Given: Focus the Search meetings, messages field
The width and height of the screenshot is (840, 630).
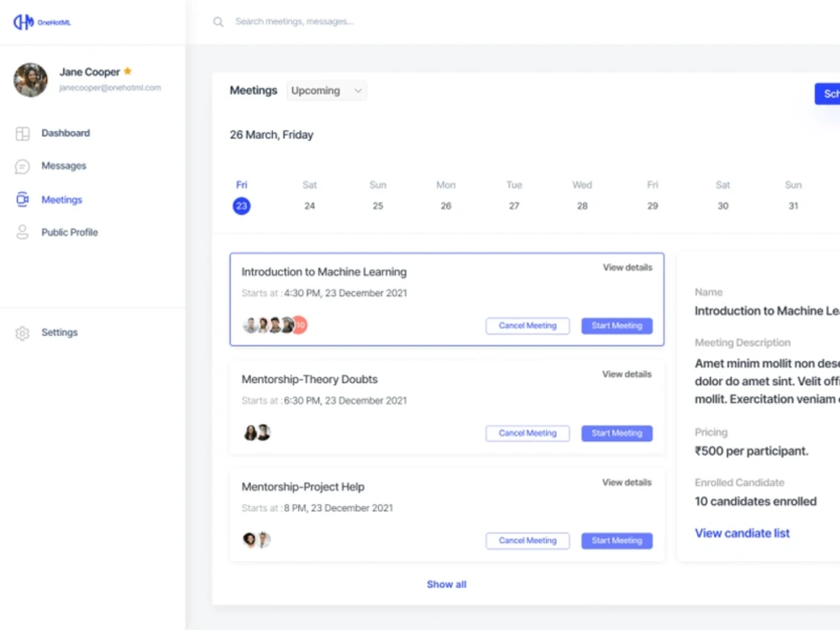Looking at the screenshot, I should point(294,22).
